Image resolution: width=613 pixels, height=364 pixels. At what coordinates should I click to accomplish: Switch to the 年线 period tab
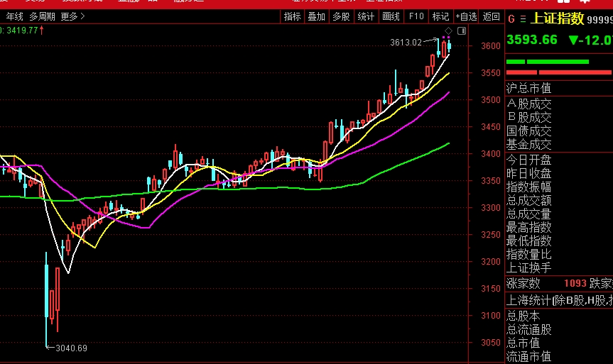pos(15,16)
